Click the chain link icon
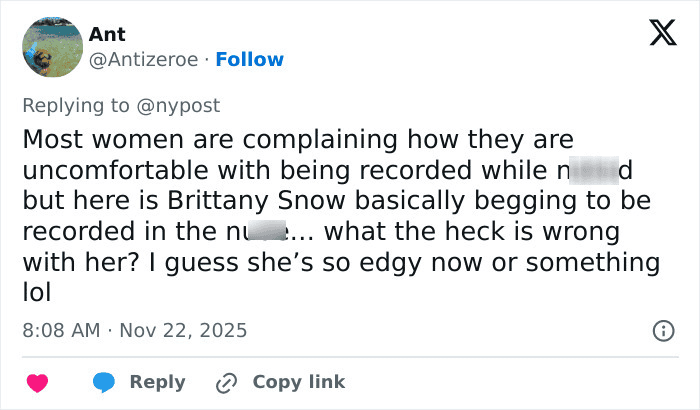 [x=227, y=382]
